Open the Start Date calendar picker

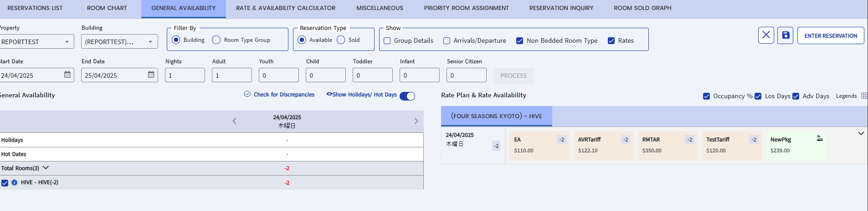click(x=67, y=75)
